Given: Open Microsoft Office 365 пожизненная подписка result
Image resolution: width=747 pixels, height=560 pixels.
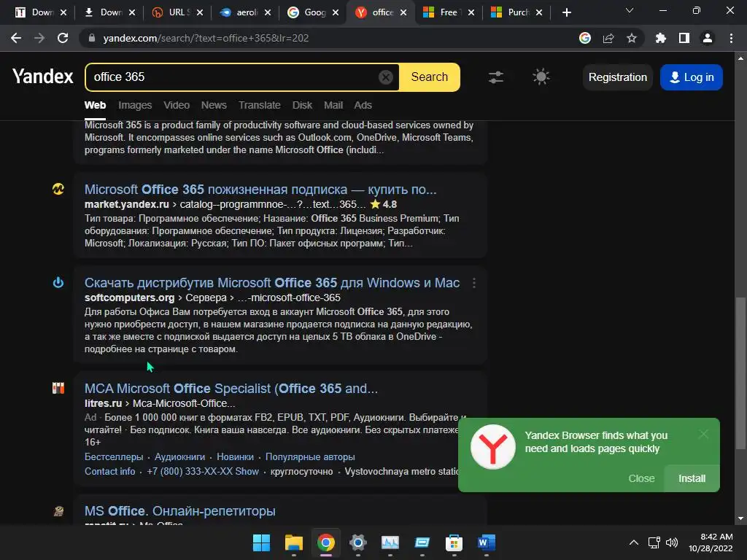Looking at the screenshot, I should [260, 190].
